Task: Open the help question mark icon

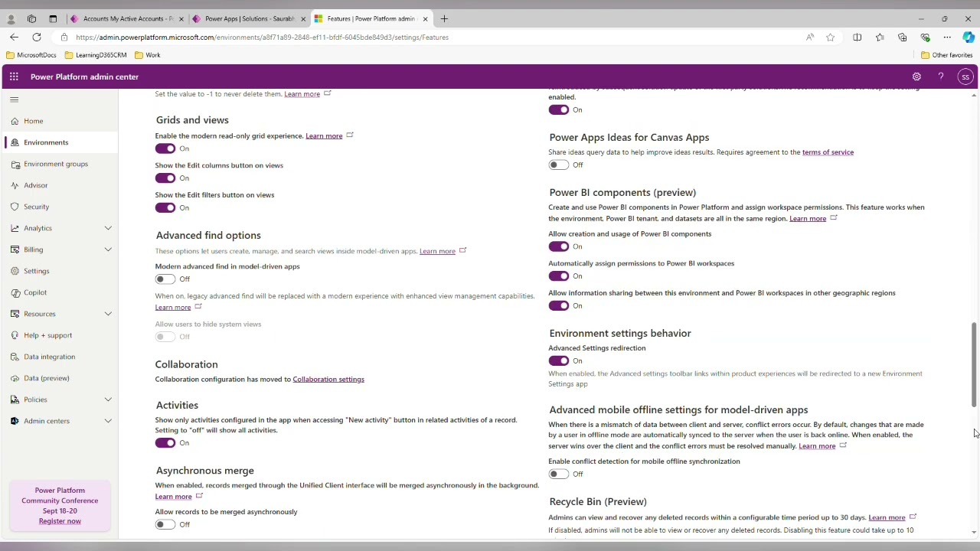Action: (x=941, y=77)
